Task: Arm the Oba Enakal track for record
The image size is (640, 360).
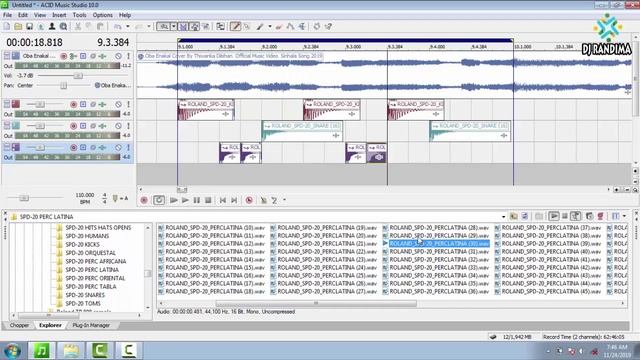Action: point(64,56)
